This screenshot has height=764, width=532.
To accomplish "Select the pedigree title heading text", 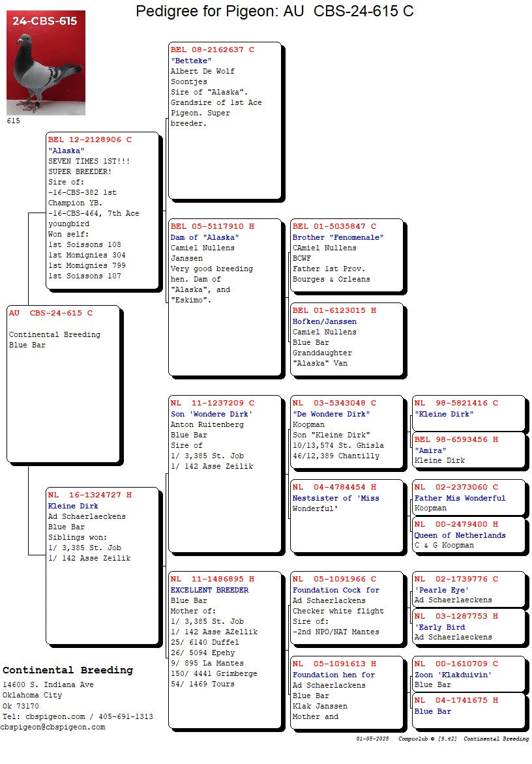I will pos(274,11).
